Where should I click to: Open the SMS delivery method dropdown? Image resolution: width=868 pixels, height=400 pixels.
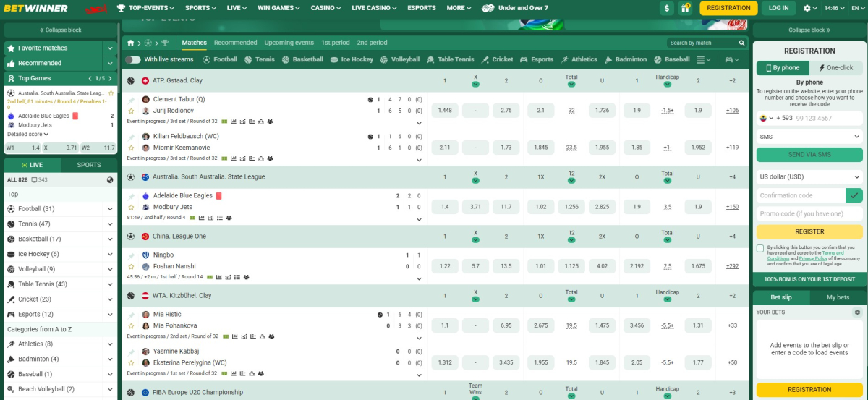tap(809, 136)
